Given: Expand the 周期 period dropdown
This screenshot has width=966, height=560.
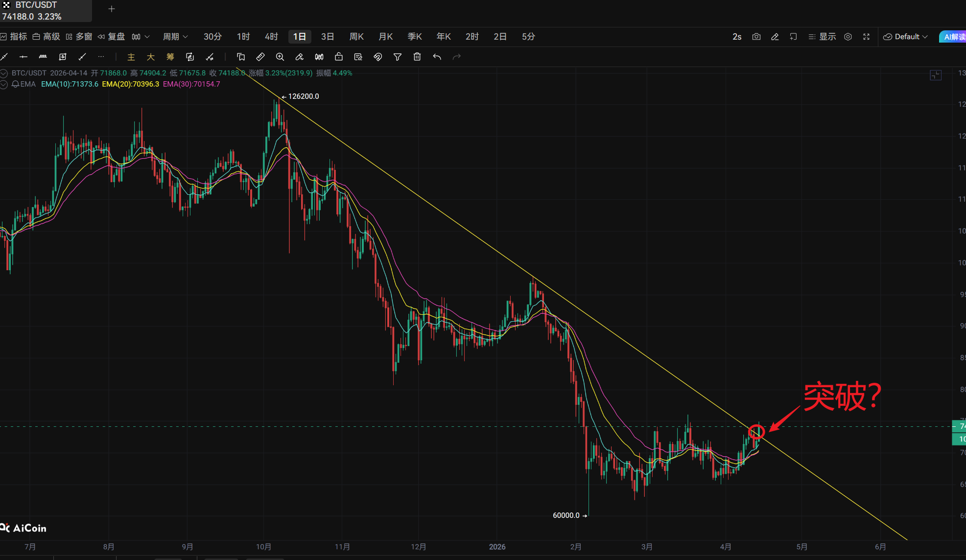Looking at the screenshot, I should tap(175, 37).
